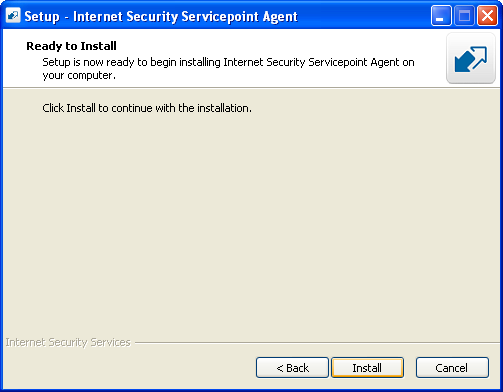Click the horizontal line beside Internet Security Services
The height and width of the screenshot is (392, 503).
[317, 342]
